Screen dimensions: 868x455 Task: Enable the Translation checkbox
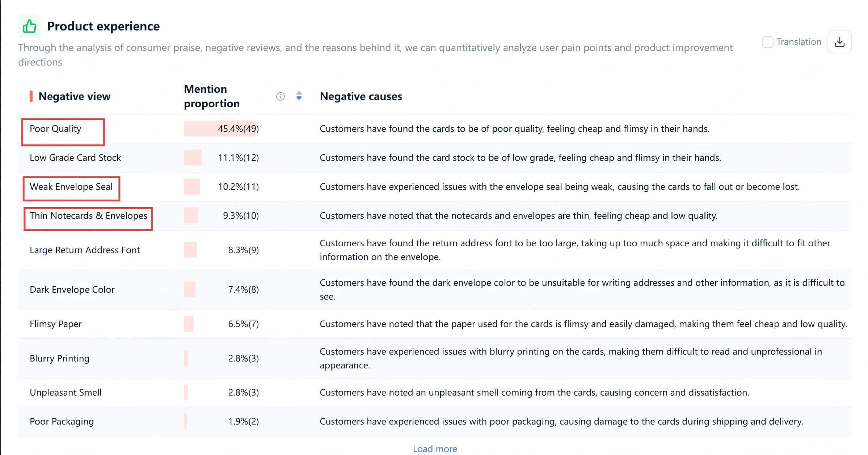click(x=767, y=42)
